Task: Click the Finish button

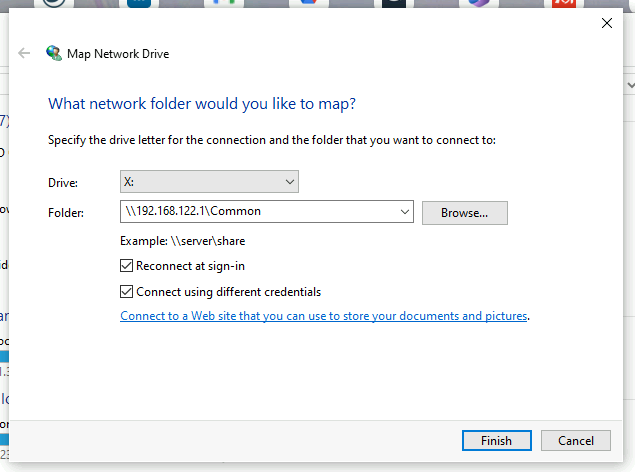Action: coord(496,440)
